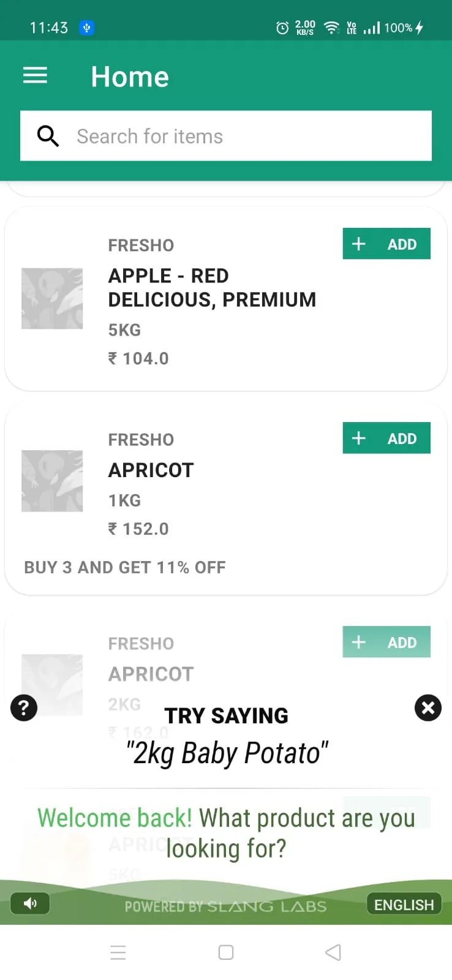Tap the Powered by Slang Labs text

pos(226,906)
